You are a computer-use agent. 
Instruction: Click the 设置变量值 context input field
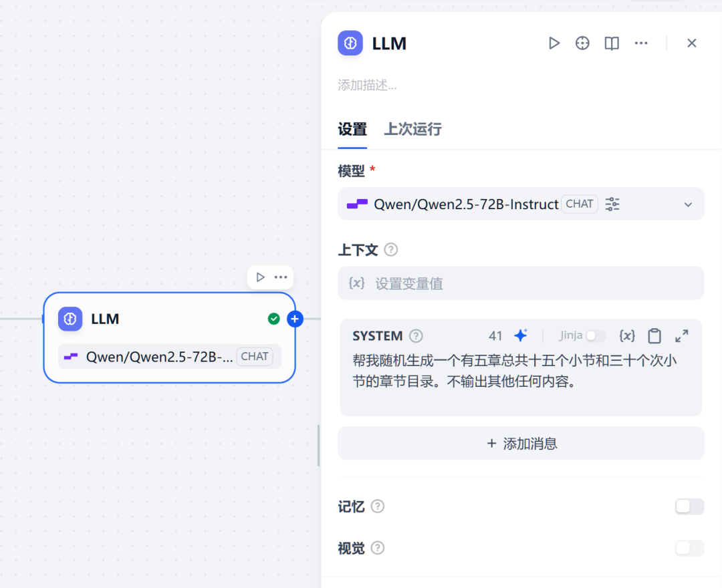point(521,283)
